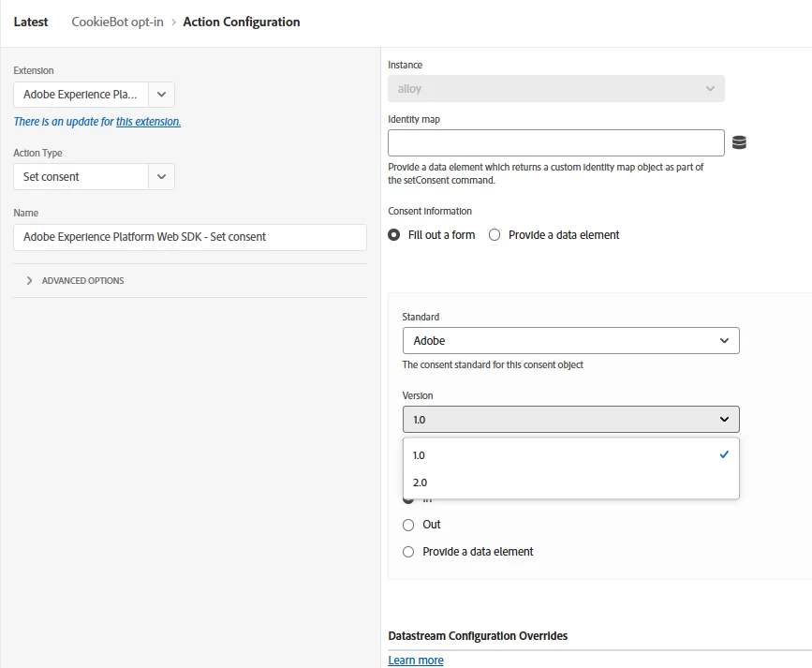Choose version 1.0 from the list

click(x=570, y=455)
